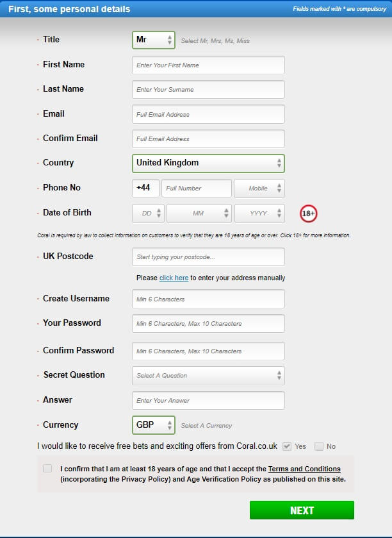
Task: Select the birth day DD dropdown
Action: click(x=148, y=213)
